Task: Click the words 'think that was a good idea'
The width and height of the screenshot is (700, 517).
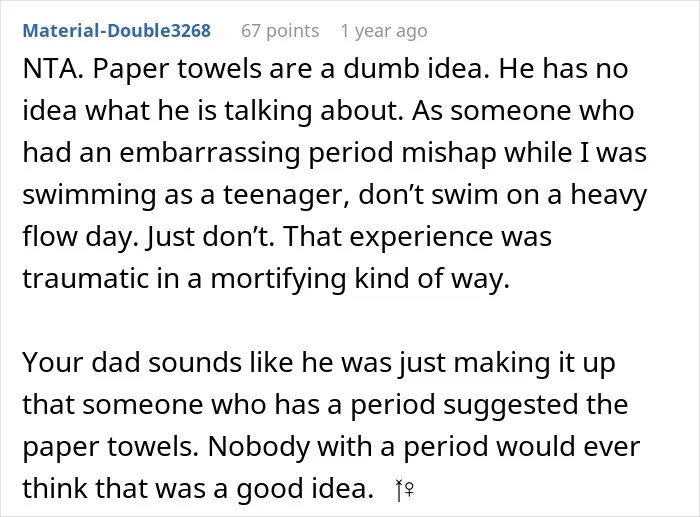Action: (x=198, y=488)
